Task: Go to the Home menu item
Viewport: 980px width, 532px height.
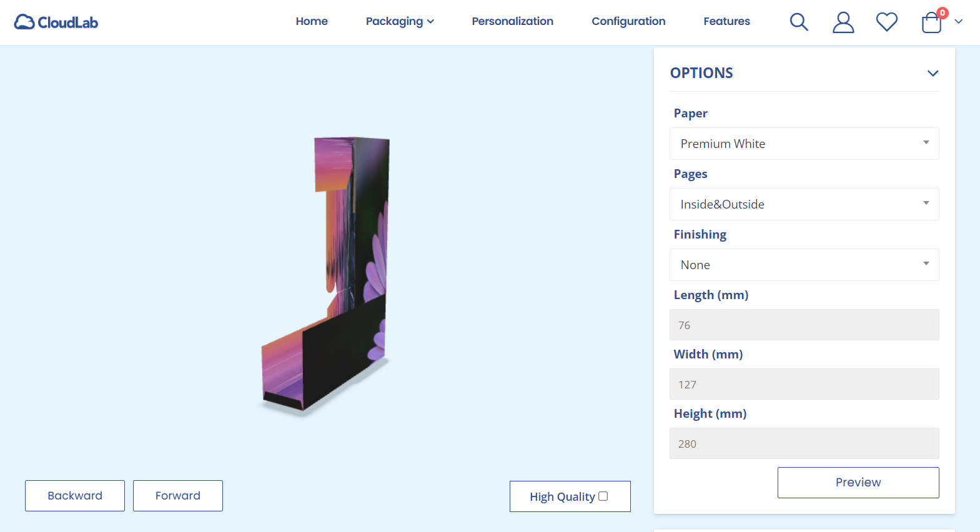Action: (x=312, y=21)
